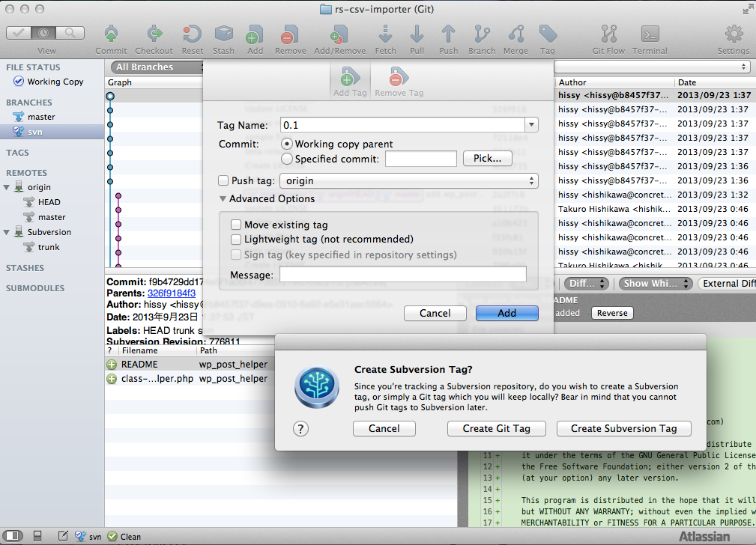
Task: Open Git Flow from the toolbar
Action: [x=608, y=34]
